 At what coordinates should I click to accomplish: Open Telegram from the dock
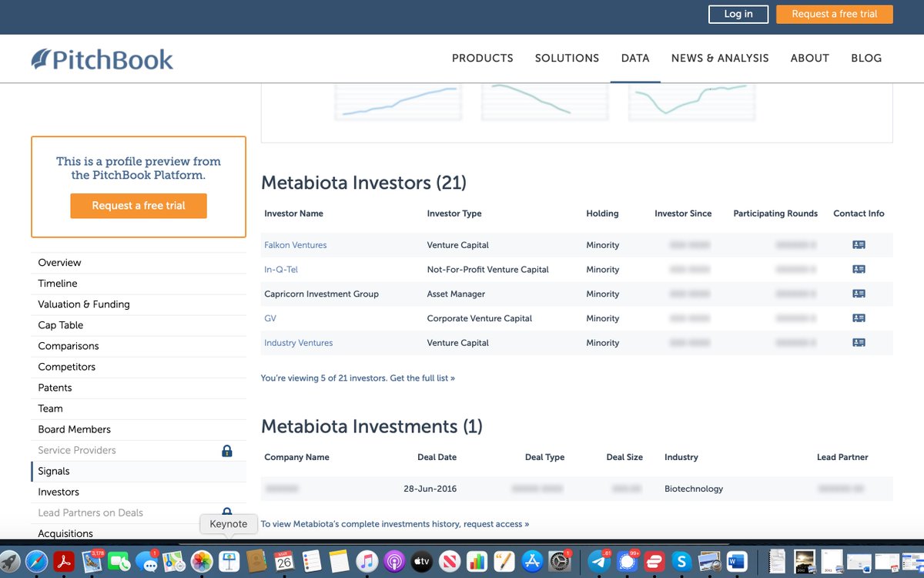599,561
